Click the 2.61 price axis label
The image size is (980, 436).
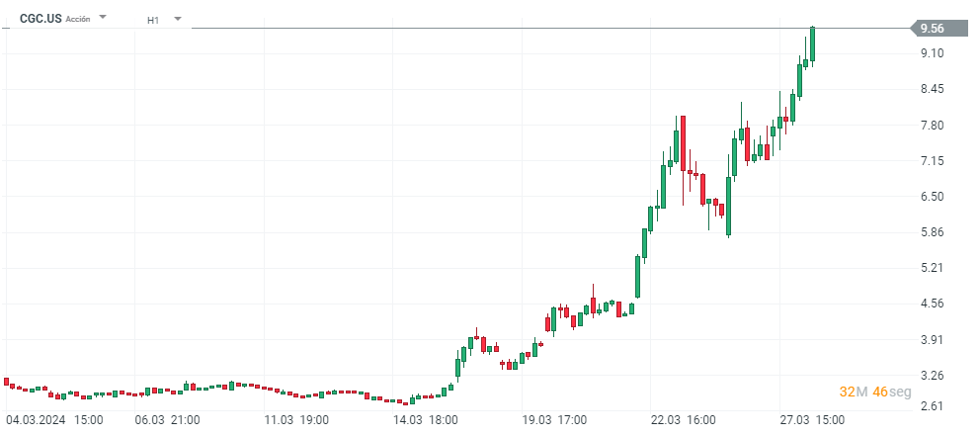coord(931,405)
